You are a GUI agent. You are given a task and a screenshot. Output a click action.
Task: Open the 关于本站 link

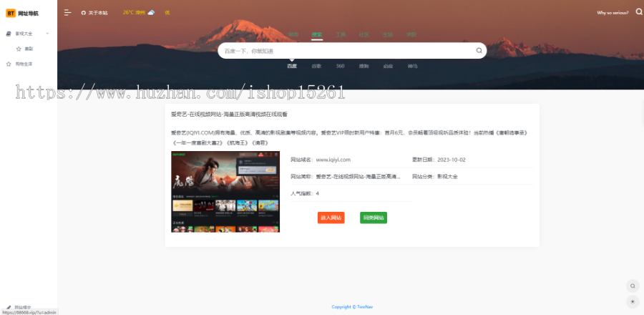(x=94, y=13)
